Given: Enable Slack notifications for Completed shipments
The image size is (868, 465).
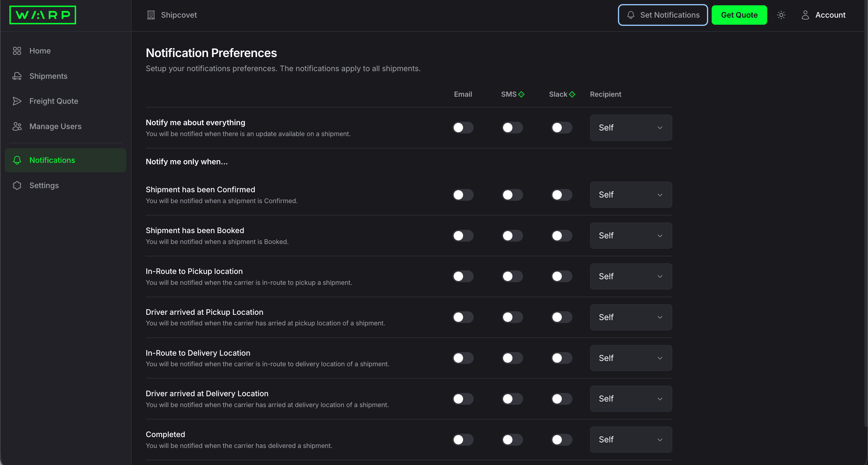Looking at the screenshot, I should point(561,439).
